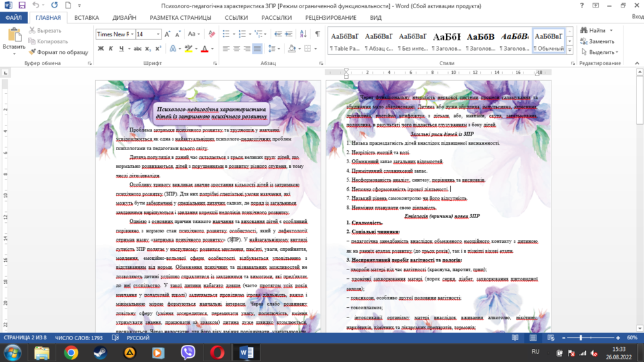
Task: Click the vertical scrollbar down arrow
Action: 640,328
